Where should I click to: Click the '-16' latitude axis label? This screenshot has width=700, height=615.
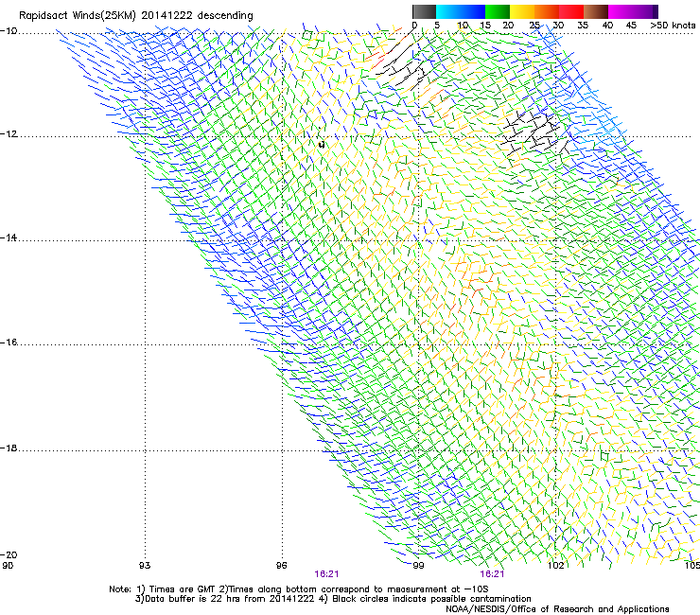9,343
